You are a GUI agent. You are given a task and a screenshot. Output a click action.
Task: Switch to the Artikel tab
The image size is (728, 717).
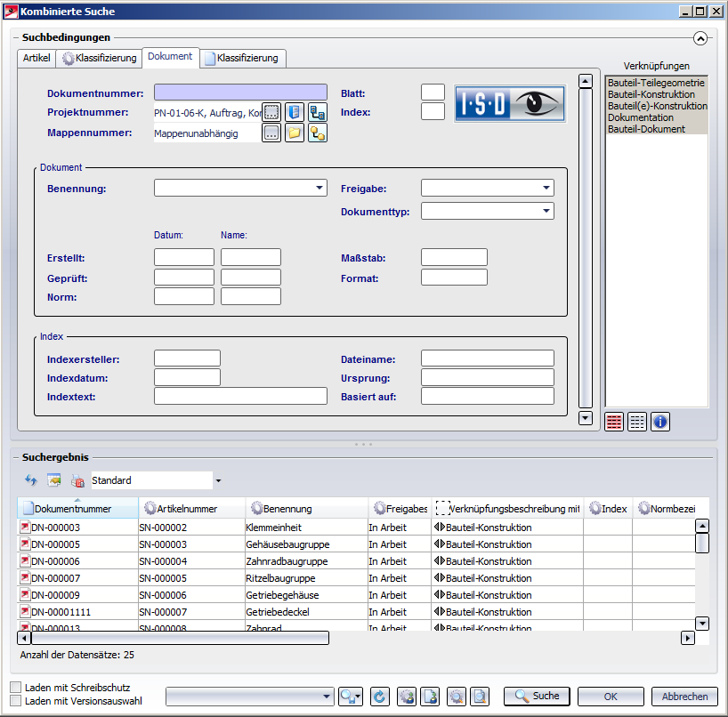pos(36,58)
